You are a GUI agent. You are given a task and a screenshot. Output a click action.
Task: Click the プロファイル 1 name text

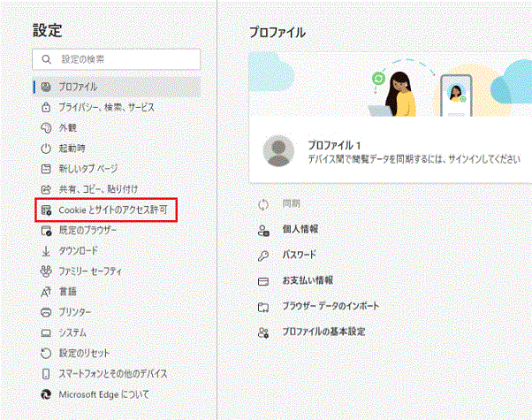click(334, 146)
